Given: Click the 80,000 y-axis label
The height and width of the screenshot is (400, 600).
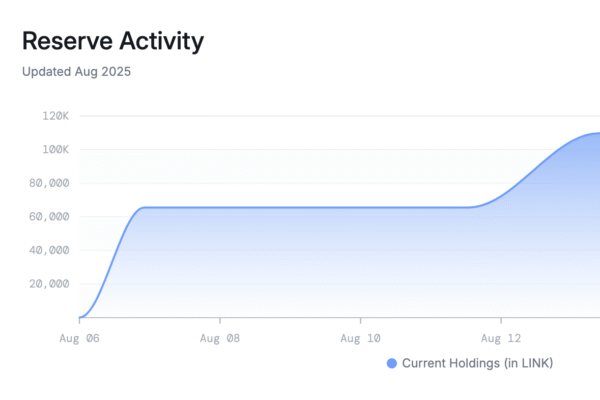Looking at the screenshot, I should tap(48, 183).
